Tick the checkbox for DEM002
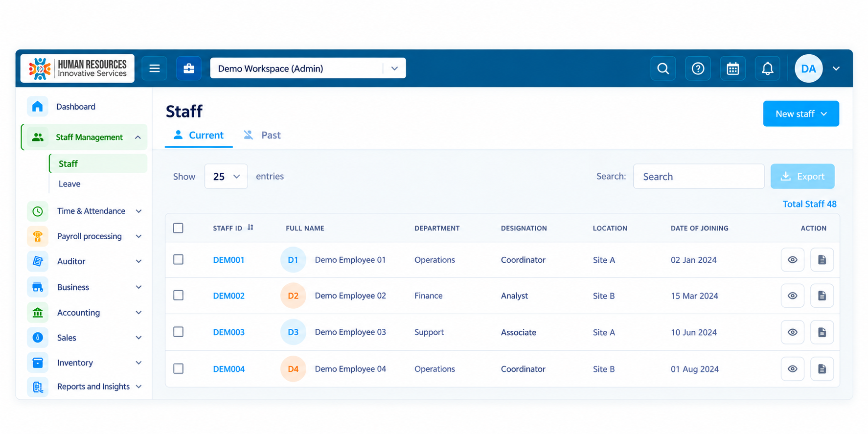Screen dimensions: 868x434 point(178,295)
